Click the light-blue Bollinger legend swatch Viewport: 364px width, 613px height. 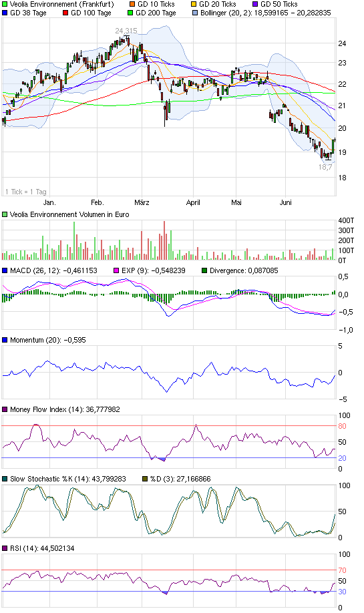pos(195,13)
